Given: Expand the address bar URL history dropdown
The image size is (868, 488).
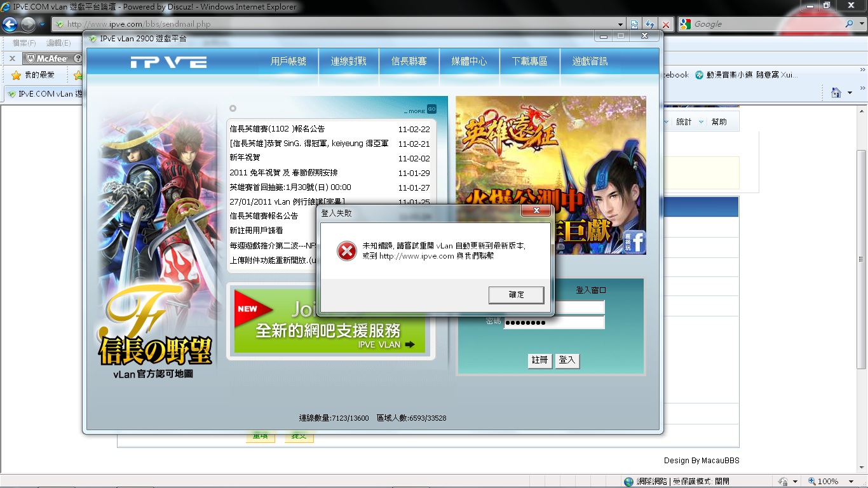Looking at the screenshot, I should [620, 24].
